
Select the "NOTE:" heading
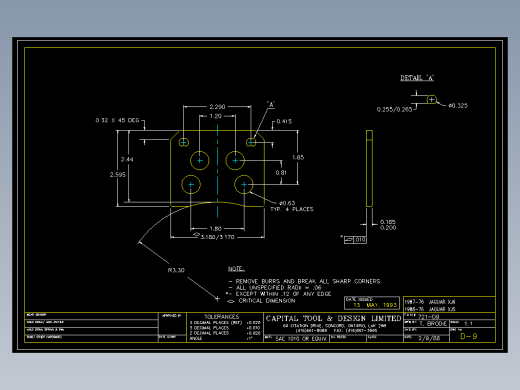[236, 269]
